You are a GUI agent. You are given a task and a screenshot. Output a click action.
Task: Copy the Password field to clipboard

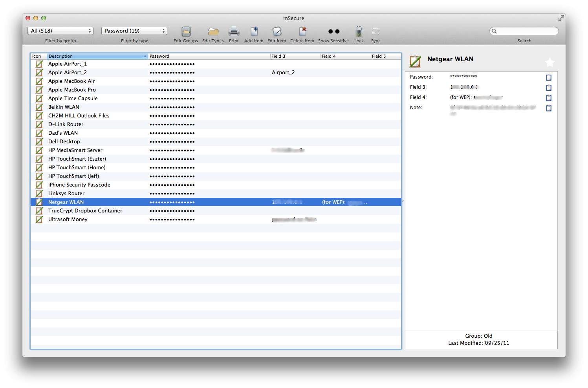click(549, 77)
